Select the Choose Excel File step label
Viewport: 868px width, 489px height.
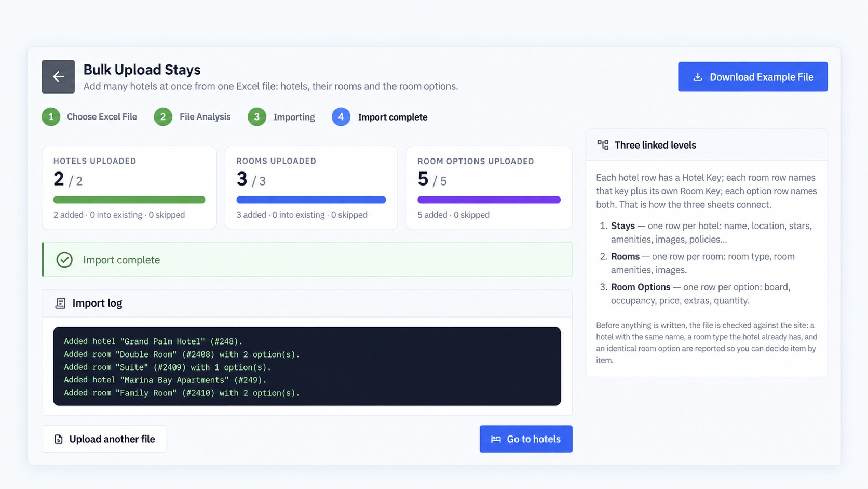coord(102,117)
